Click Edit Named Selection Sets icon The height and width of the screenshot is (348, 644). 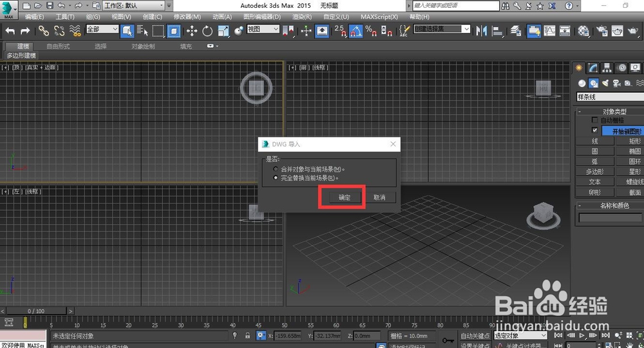pos(404,31)
